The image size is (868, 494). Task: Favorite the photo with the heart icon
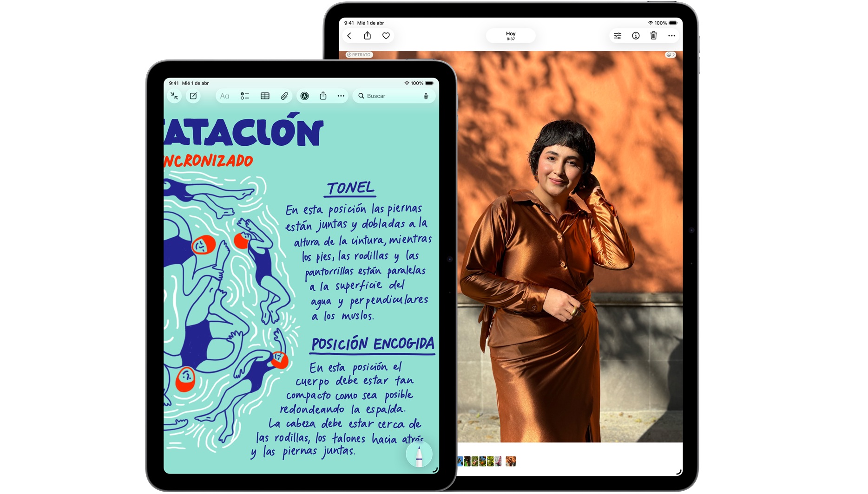pyautogui.click(x=386, y=36)
